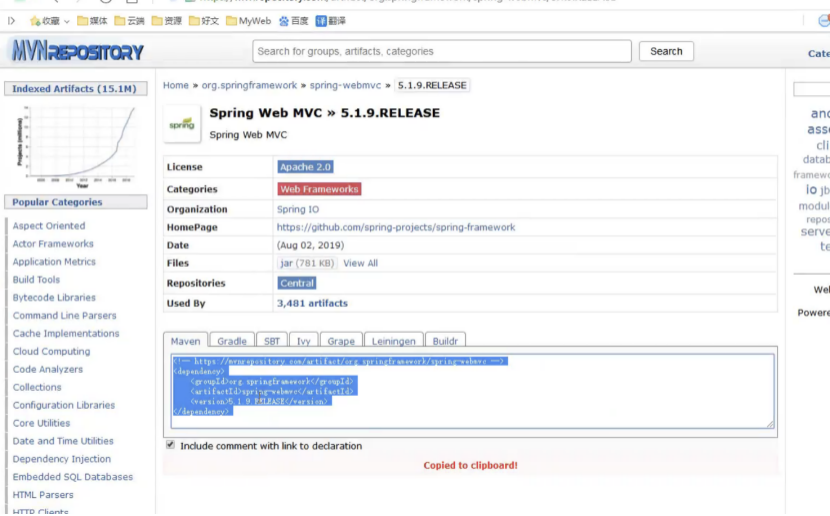This screenshot has width=830, height=516.
Task: Open the 媒体 bookmark folder
Action: 92,21
